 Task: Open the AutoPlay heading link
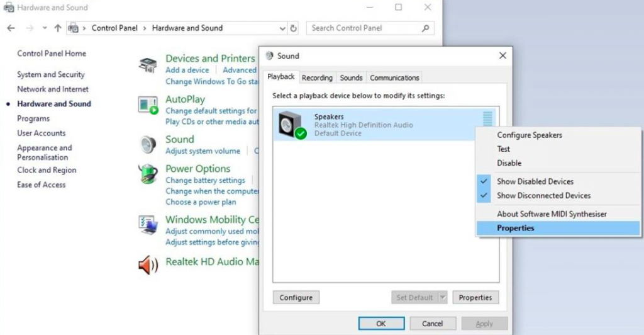pyautogui.click(x=186, y=99)
